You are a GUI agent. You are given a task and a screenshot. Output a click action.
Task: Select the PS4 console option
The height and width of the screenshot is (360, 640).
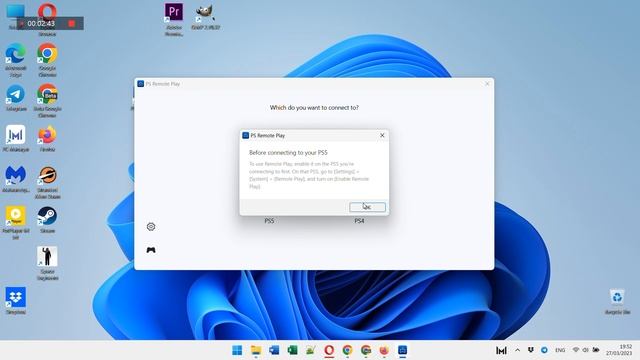359,221
